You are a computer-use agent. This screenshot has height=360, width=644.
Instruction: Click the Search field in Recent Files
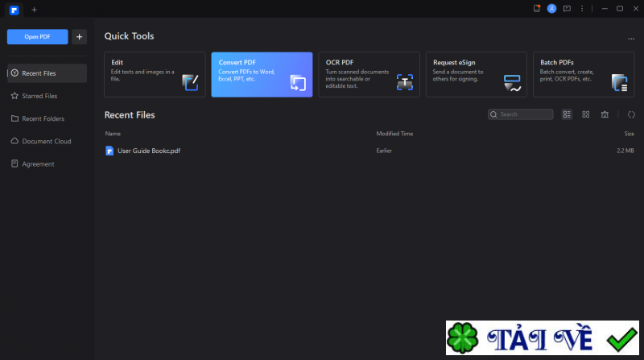point(520,114)
